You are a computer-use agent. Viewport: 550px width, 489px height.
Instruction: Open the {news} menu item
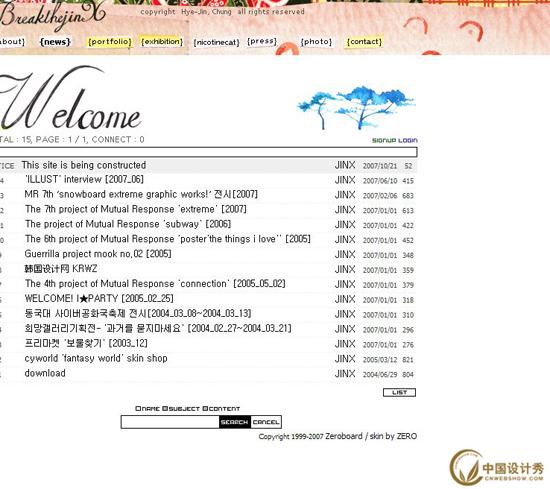coord(55,42)
